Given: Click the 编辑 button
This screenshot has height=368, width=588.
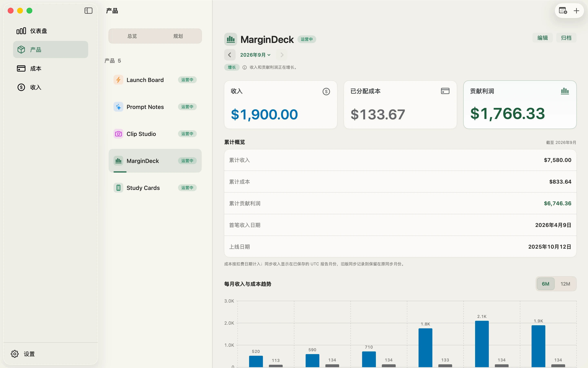Looking at the screenshot, I should pos(542,38).
